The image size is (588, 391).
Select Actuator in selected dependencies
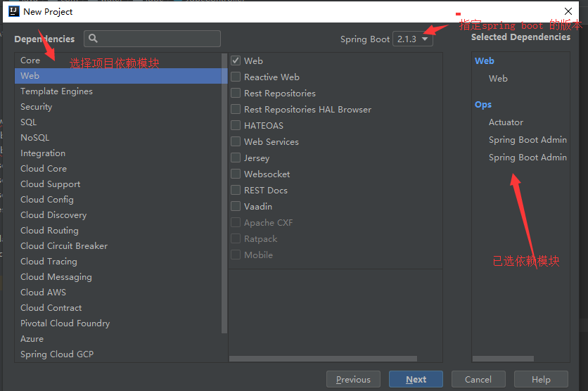click(506, 122)
